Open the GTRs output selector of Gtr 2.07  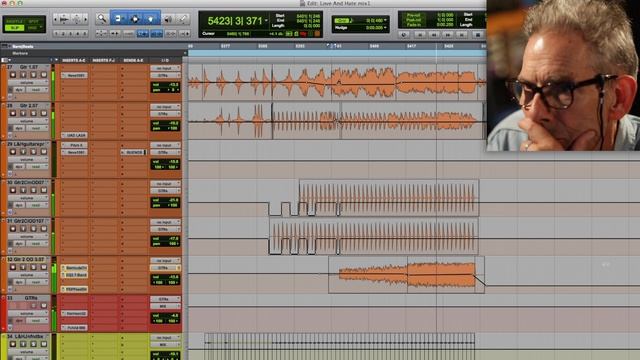point(165,114)
